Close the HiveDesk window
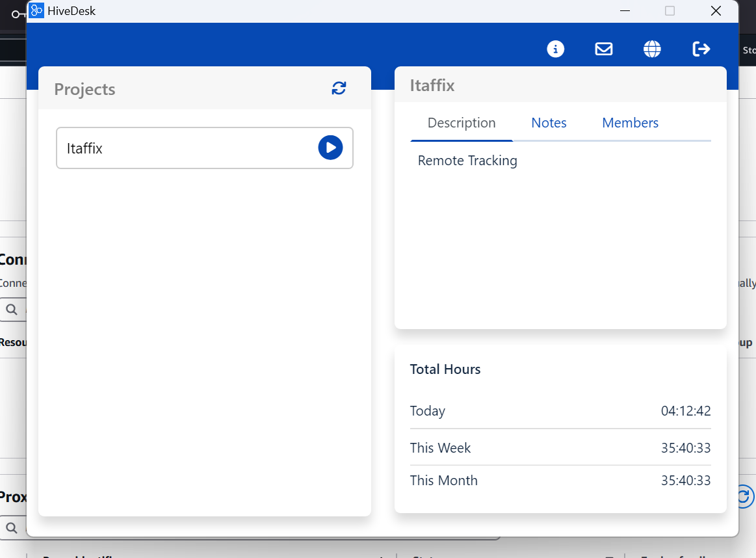Image resolution: width=756 pixels, height=558 pixels. tap(716, 10)
